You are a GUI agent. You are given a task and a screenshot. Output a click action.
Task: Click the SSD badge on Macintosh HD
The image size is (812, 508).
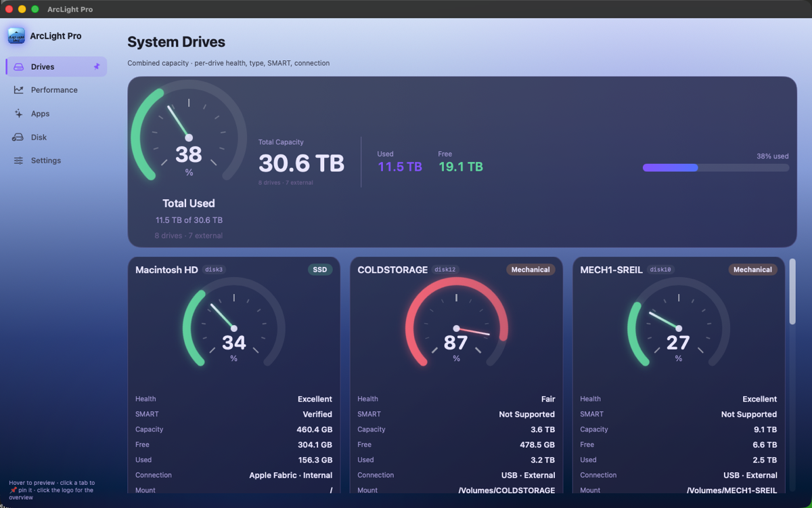click(320, 270)
